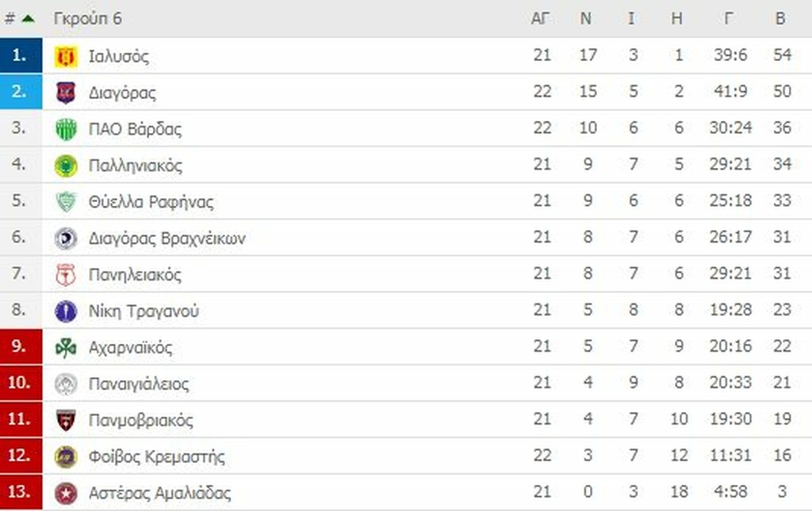The width and height of the screenshot is (812, 511).
Task: Click the Παλληνιακός club emblem
Action: coord(67,165)
